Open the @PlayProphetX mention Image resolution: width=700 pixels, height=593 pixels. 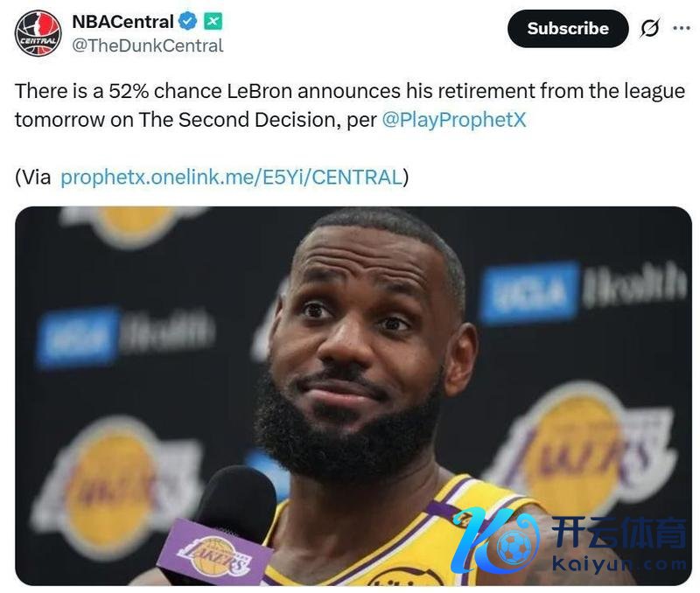point(454,120)
